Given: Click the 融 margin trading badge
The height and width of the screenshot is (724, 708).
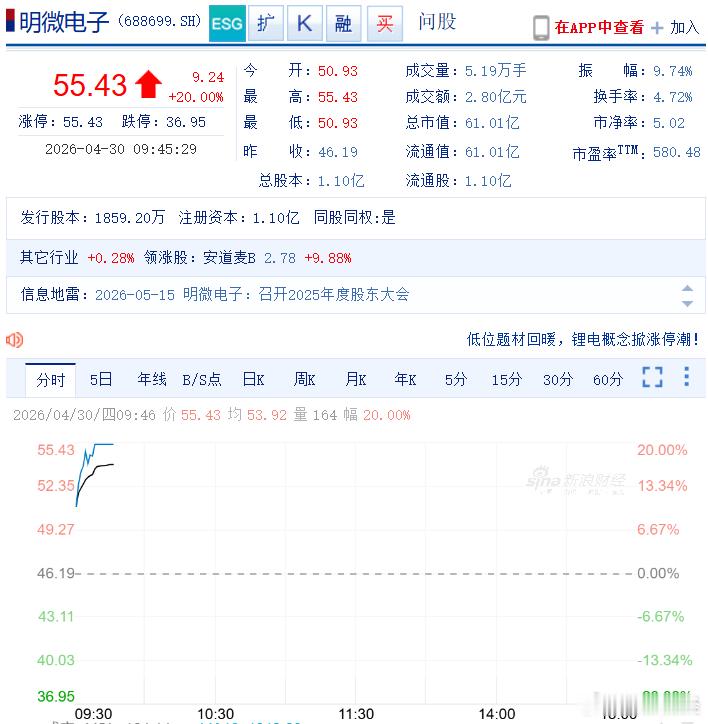Looking at the screenshot, I should [343, 23].
